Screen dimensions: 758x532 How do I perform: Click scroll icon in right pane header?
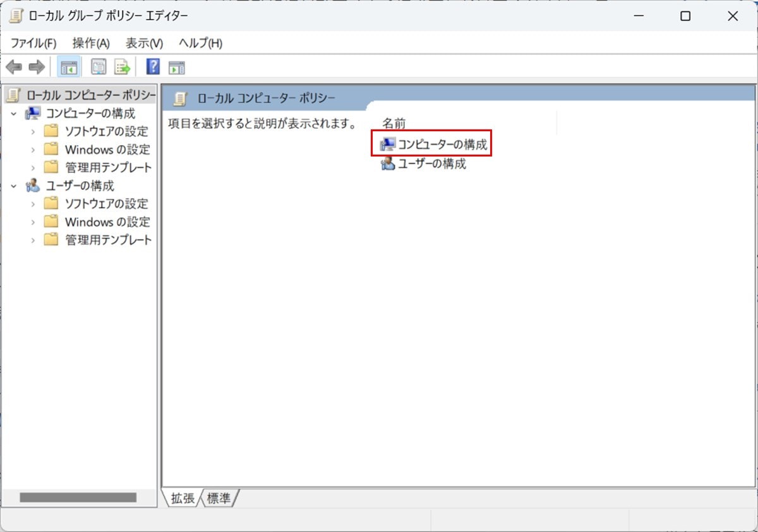(x=181, y=98)
